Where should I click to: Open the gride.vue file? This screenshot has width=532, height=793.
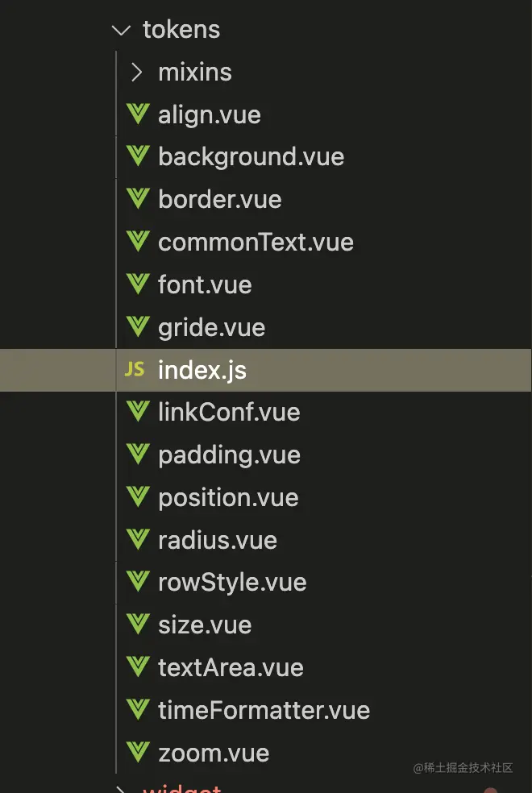[211, 328]
